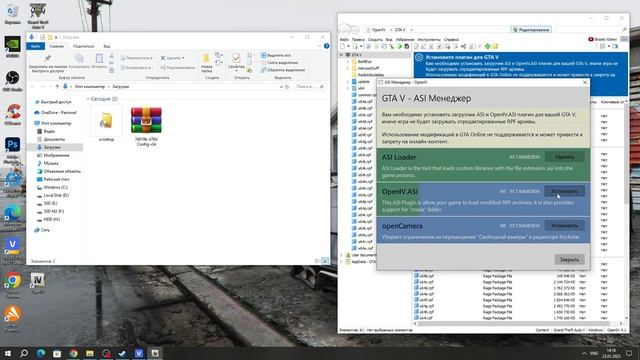Viewport: 640px width, 360px height.
Task: Open OBS Studio desktop shortcut
Action: pyautogui.click(x=12, y=82)
